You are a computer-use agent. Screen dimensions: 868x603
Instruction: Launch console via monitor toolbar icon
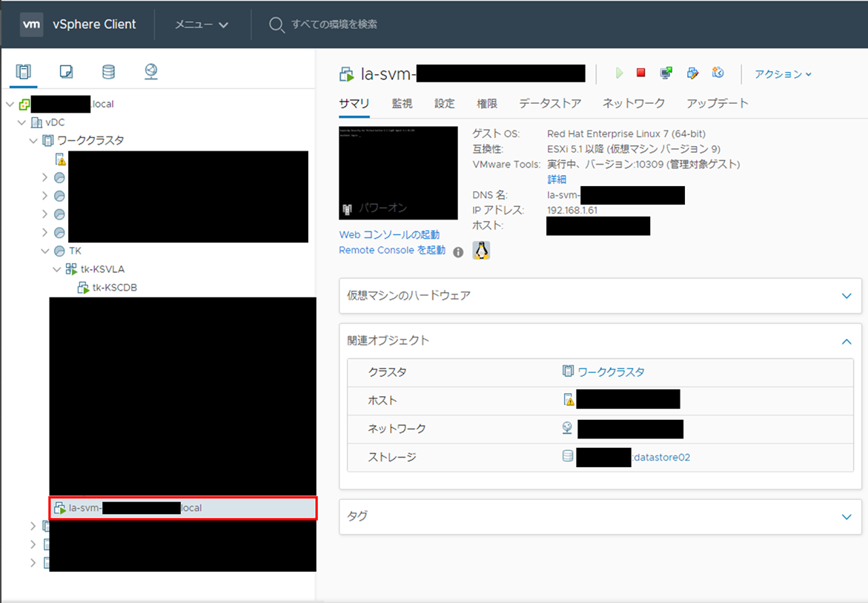666,73
